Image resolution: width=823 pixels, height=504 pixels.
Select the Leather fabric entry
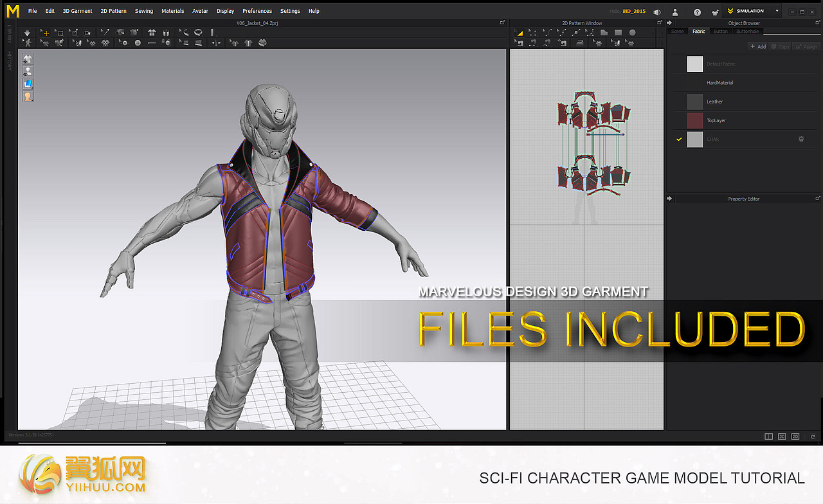click(x=714, y=102)
